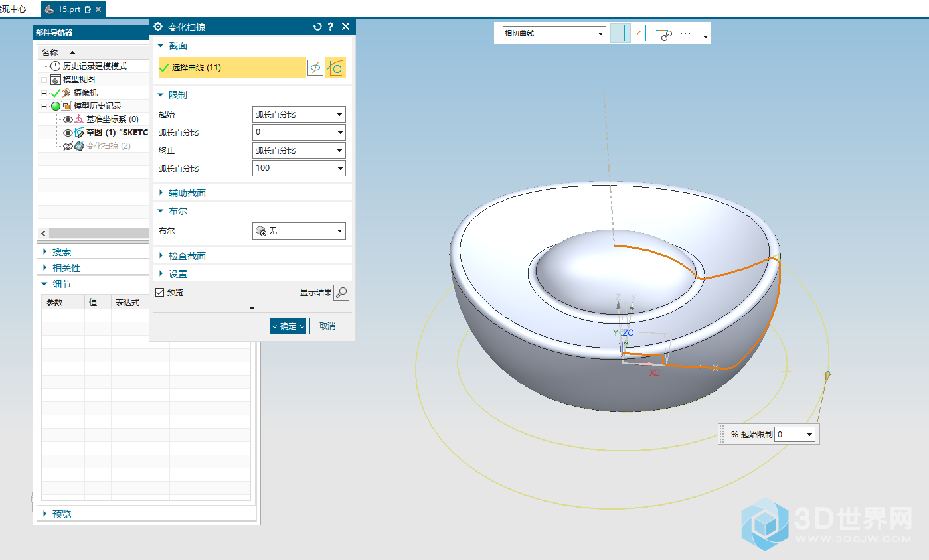Expand the 设置 section
This screenshot has width=929, height=560.
pyautogui.click(x=161, y=273)
